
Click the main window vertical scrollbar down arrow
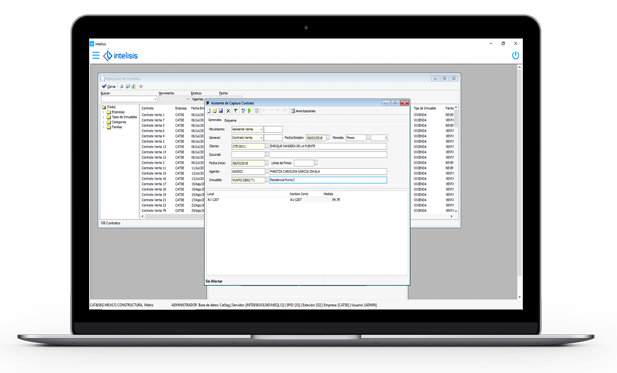click(x=519, y=297)
